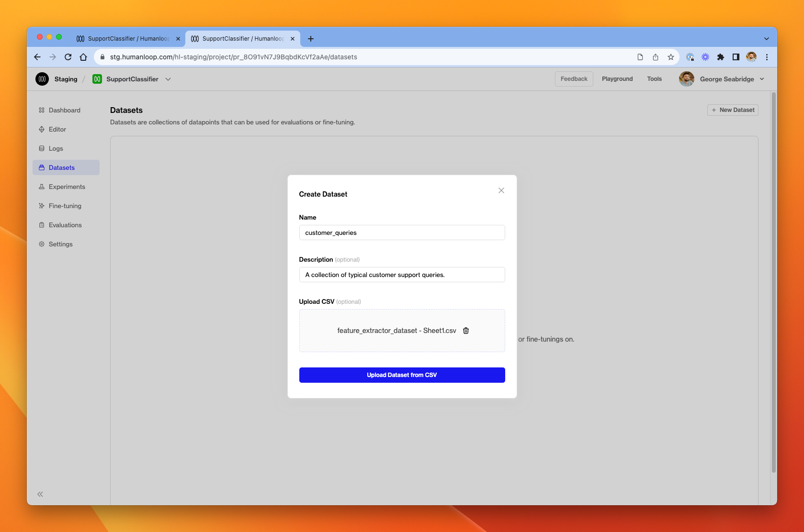Click inside the Name field showing customer_queries

(402, 233)
